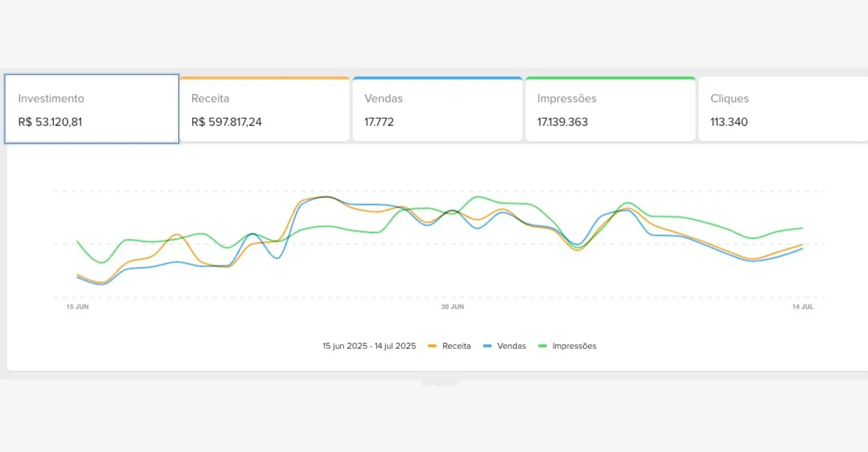This screenshot has height=452, width=868.
Task: Click the green Impressões legend marker
Action: click(x=542, y=346)
